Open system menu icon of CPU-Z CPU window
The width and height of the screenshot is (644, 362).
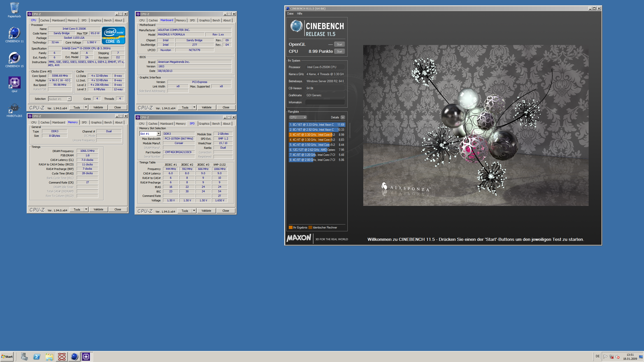point(30,14)
